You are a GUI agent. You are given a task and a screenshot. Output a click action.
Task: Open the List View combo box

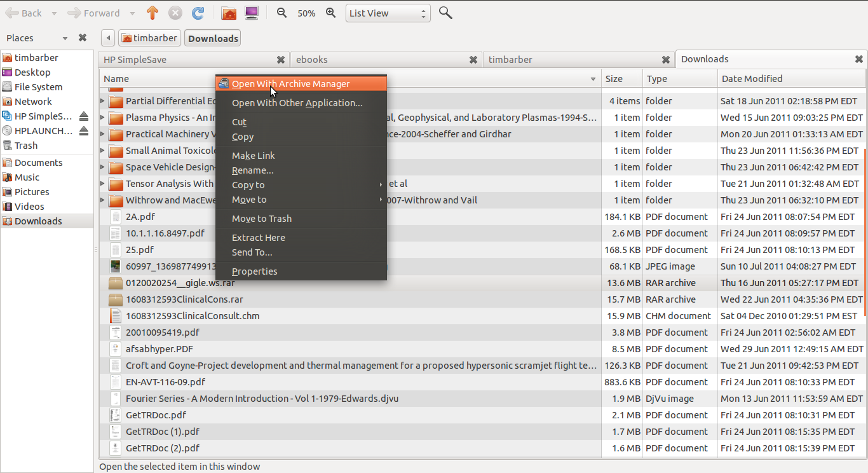388,13
